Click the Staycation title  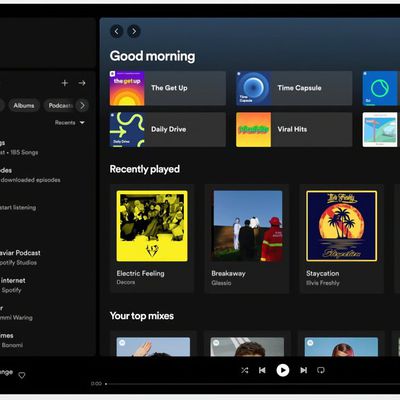click(x=323, y=273)
